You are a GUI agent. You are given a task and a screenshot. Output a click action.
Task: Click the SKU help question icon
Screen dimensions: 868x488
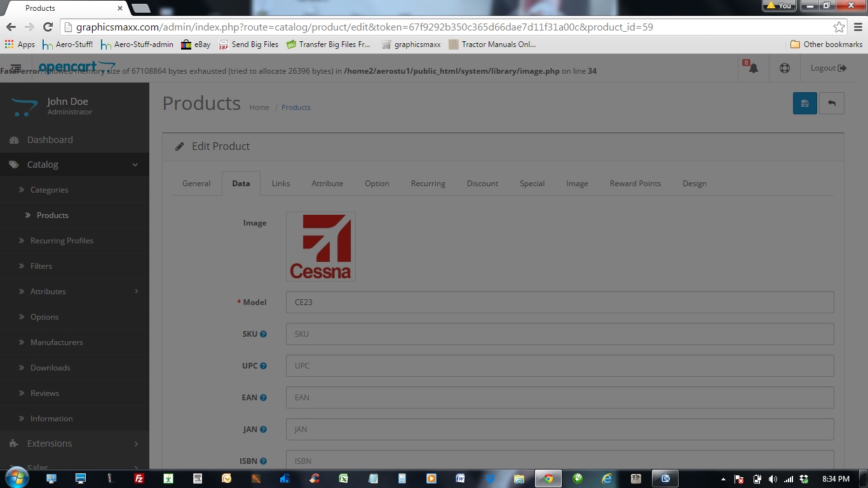coord(263,334)
